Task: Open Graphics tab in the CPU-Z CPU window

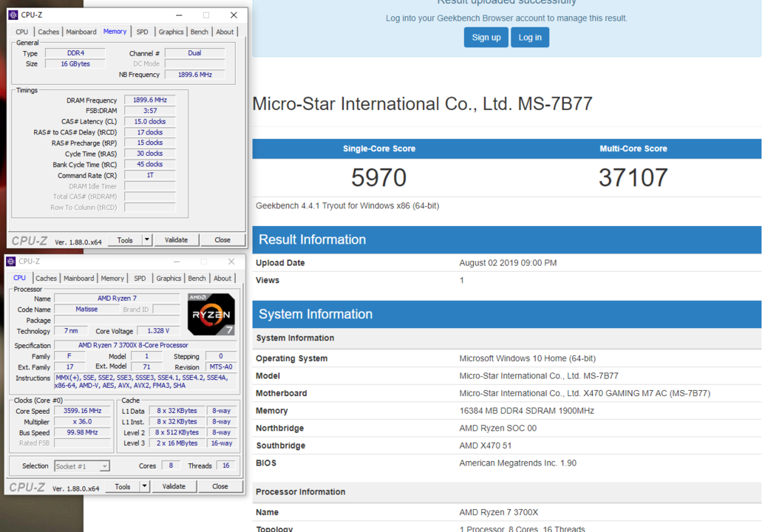Action: pos(169,279)
